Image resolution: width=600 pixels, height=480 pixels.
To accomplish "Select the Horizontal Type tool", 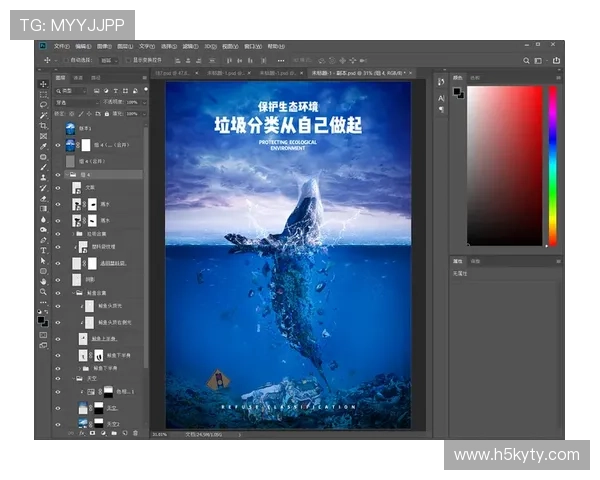I will coord(43,250).
